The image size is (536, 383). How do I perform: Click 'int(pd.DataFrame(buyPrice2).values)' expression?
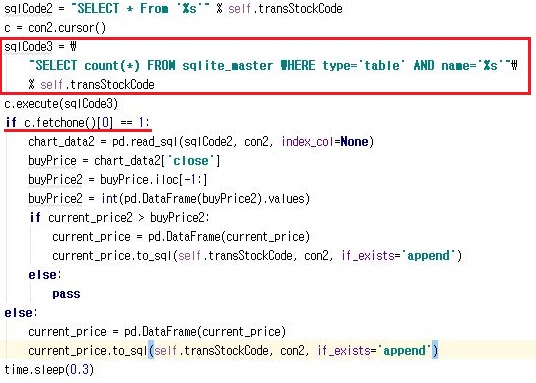[205, 199]
